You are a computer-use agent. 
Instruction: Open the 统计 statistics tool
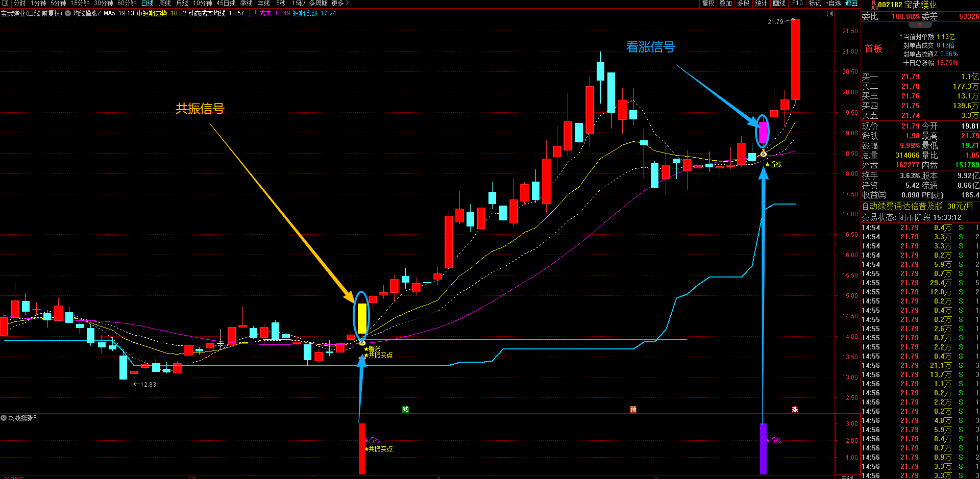click(x=761, y=3)
